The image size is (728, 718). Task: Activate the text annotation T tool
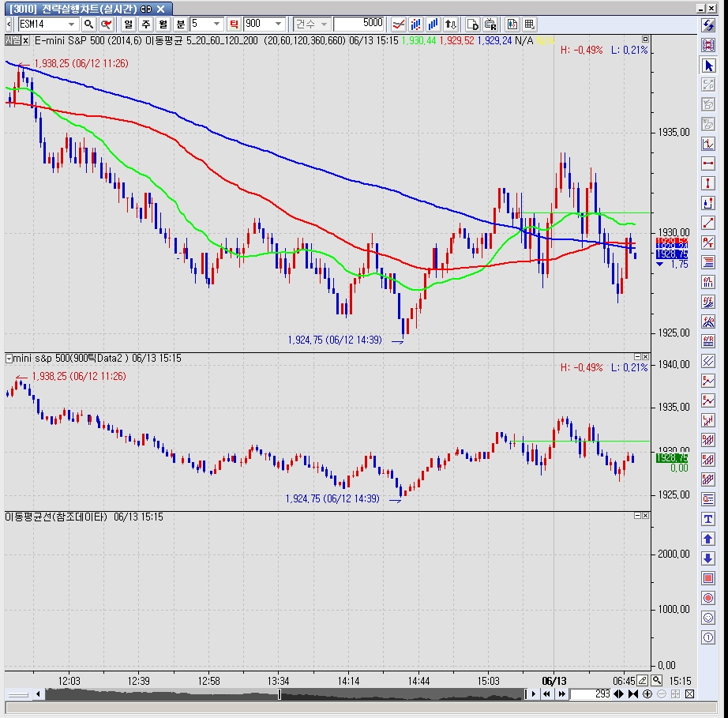(x=708, y=519)
